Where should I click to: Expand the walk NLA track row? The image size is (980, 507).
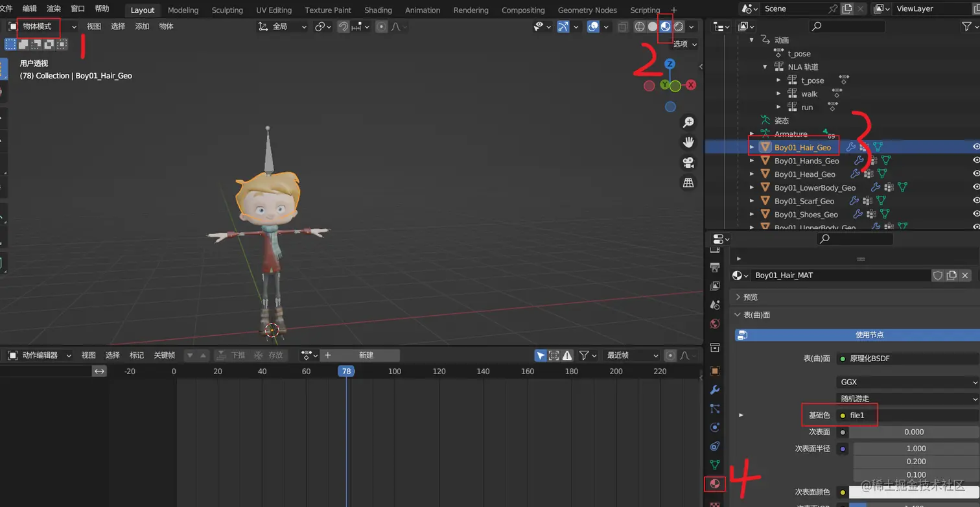tap(778, 94)
